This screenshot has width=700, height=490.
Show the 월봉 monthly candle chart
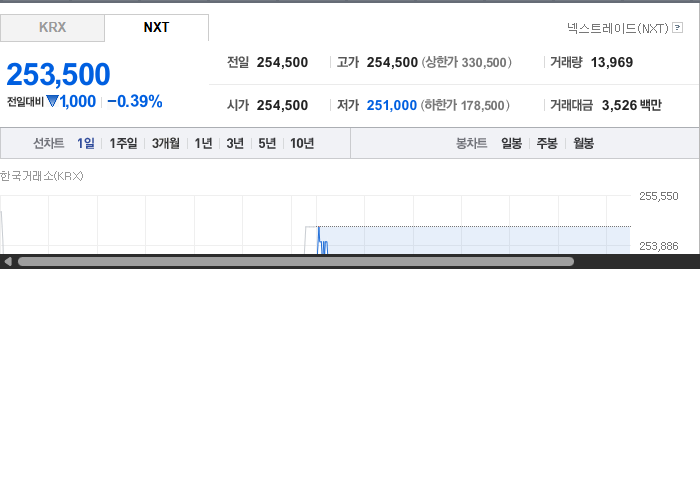tap(583, 143)
